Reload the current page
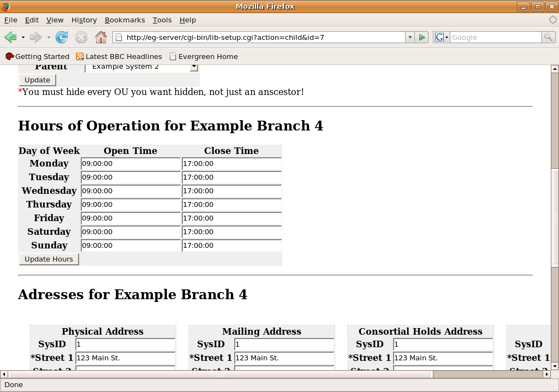559x392 pixels. point(62,37)
